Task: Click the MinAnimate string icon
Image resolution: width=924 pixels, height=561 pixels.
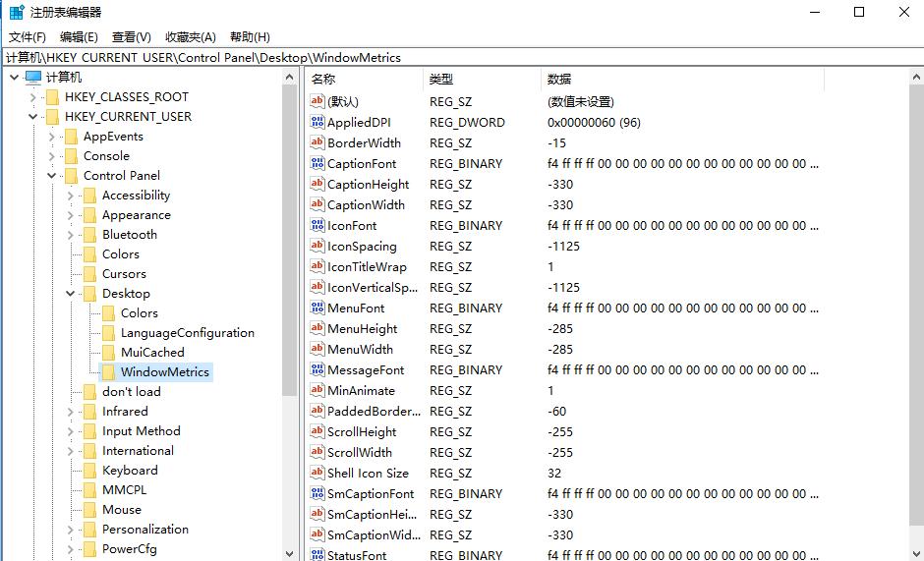Action: click(318, 390)
